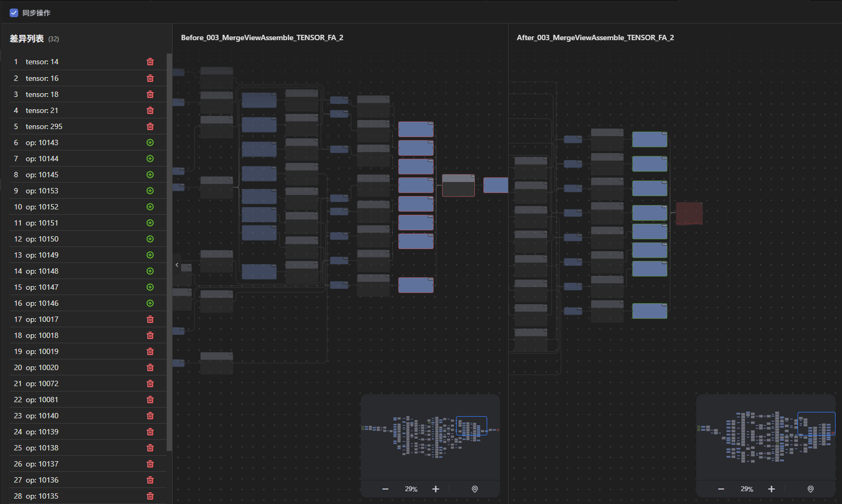Zoom out the After graph view

[x=721, y=489]
